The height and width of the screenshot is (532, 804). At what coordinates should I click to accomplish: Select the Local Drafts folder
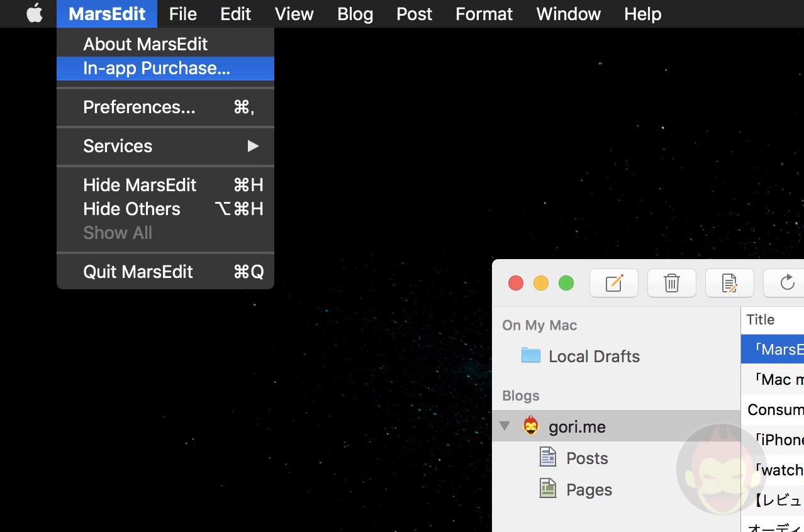593,356
